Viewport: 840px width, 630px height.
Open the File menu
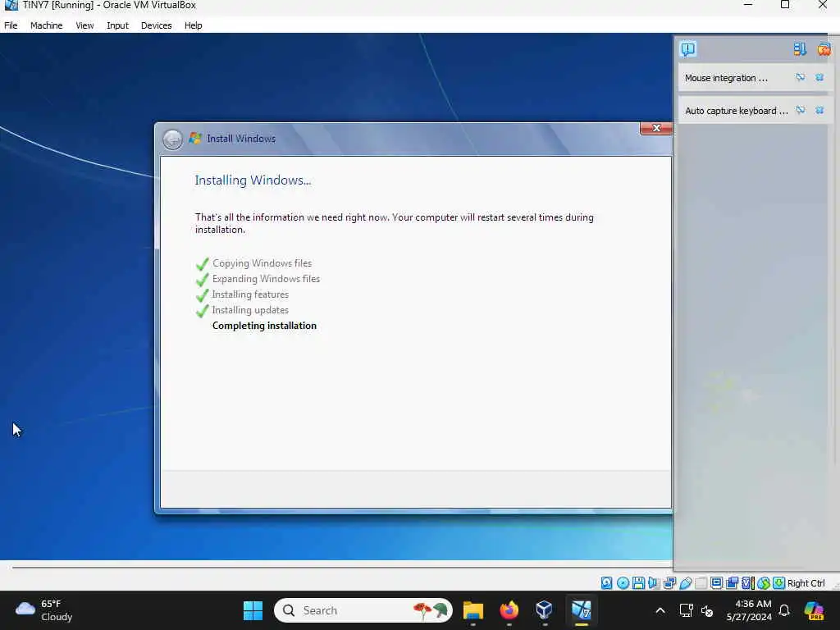11,25
